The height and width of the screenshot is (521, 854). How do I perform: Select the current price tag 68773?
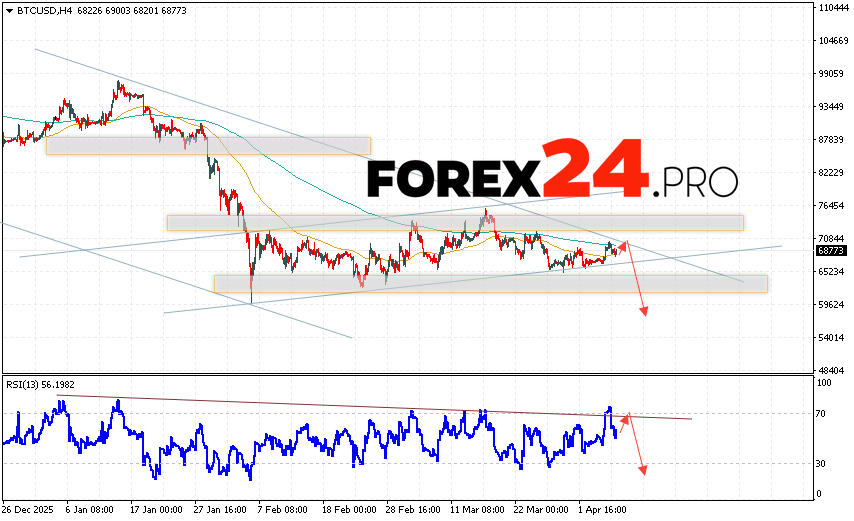tap(830, 250)
